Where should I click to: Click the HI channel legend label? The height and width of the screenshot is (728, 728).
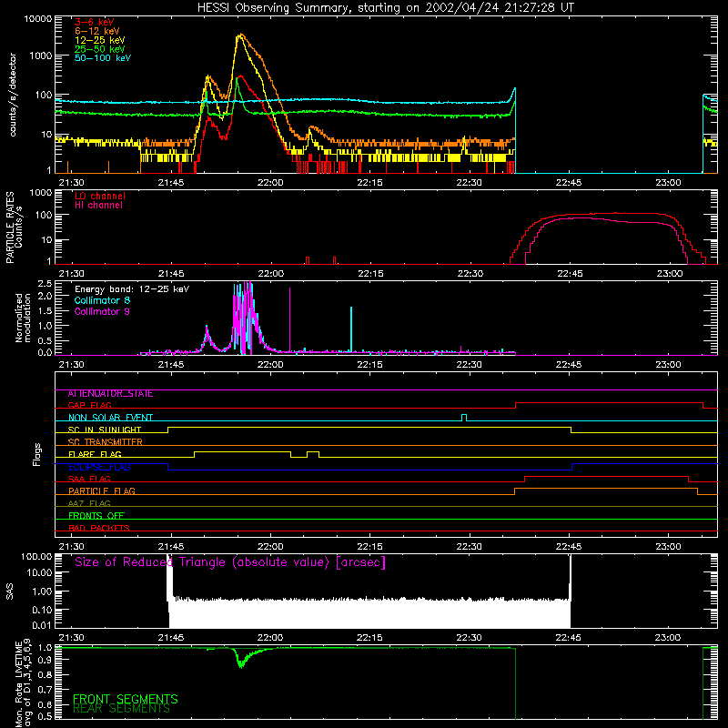98,206
